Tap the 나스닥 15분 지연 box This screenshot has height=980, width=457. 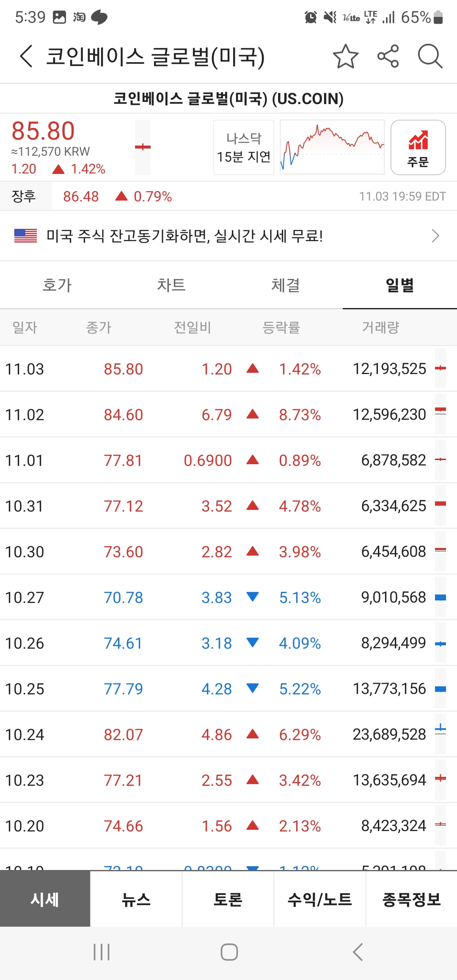(x=244, y=147)
